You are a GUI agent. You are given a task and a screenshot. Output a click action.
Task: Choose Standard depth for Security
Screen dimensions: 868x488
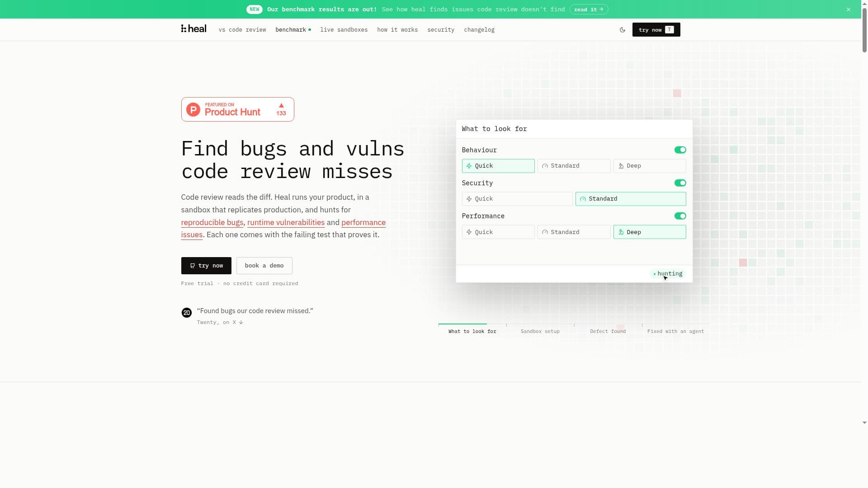(631, 199)
